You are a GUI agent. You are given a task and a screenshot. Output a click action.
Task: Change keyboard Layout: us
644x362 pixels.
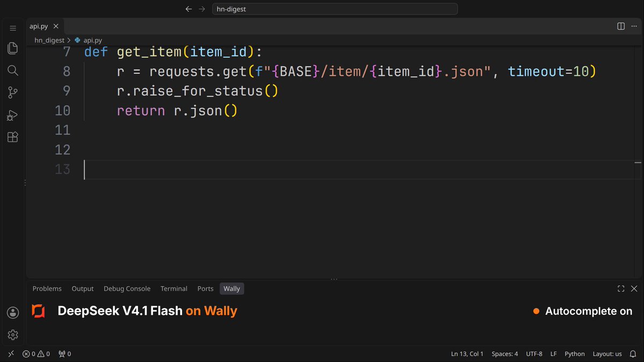click(608, 354)
